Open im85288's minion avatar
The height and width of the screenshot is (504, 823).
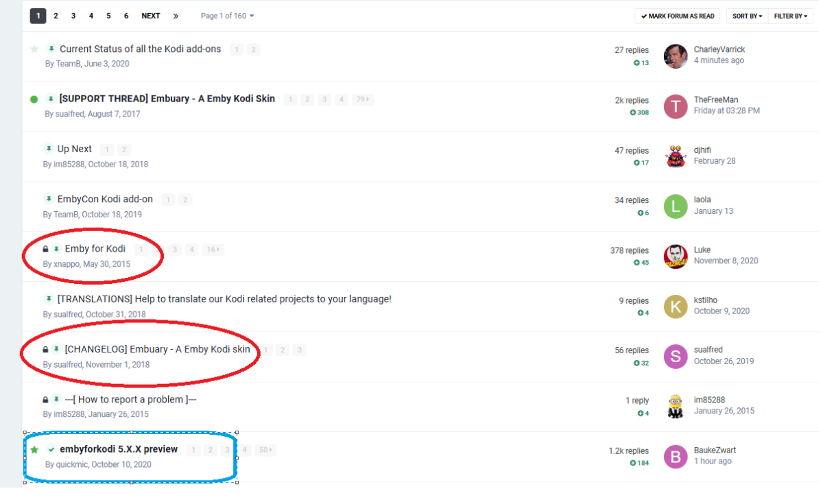point(676,407)
